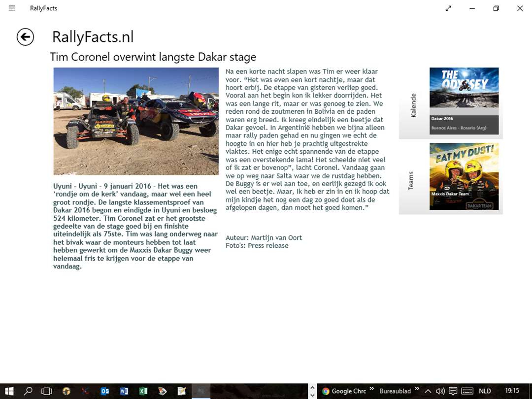Open the Google Chrome taskbar toolbar item
Image resolution: width=532 pixels, height=399 pixels.
coord(344,391)
